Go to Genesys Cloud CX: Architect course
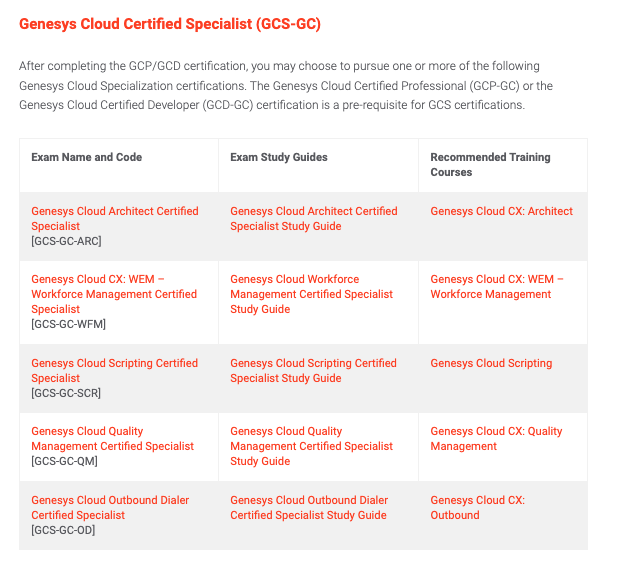This screenshot has width=644, height=581. coord(501,211)
